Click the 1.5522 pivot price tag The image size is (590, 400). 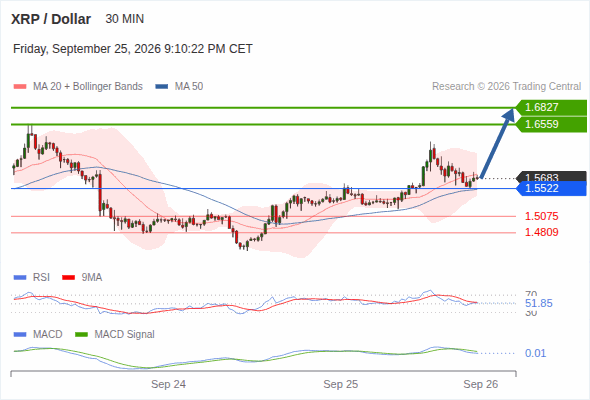(552, 189)
